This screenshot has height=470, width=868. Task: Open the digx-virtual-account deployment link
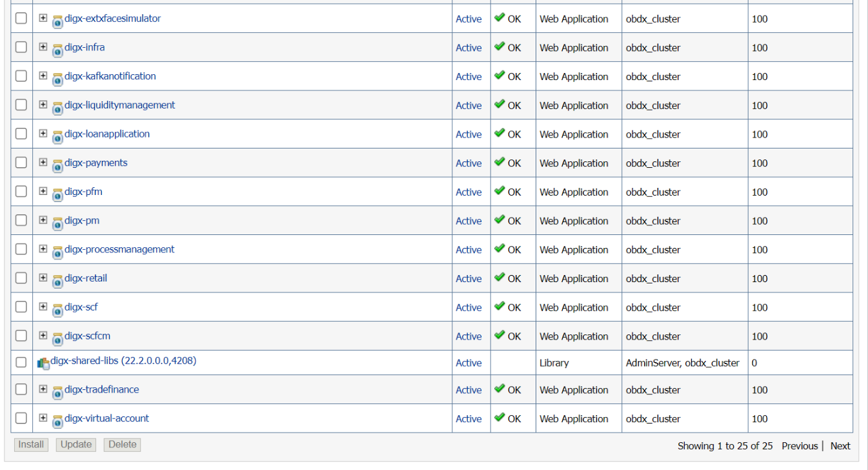[106, 418]
